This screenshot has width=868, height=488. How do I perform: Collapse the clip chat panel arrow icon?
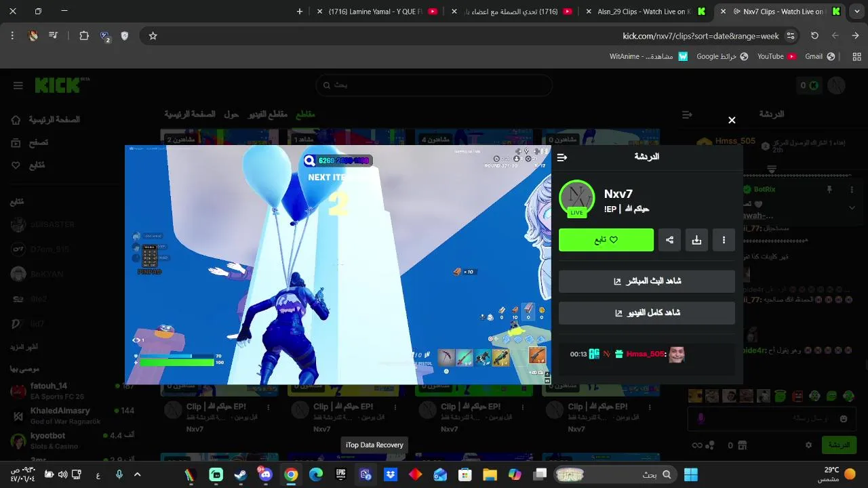tap(561, 157)
